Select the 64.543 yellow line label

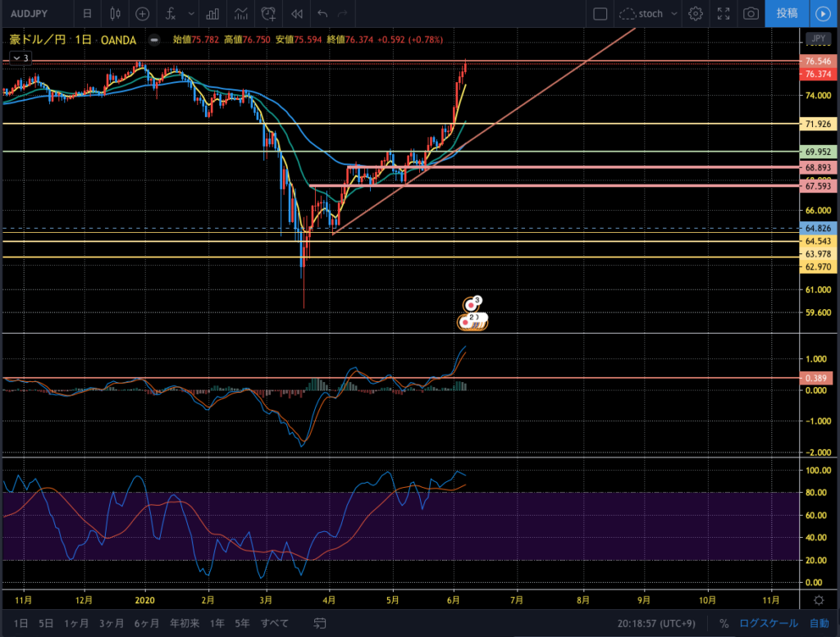(818, 241)
